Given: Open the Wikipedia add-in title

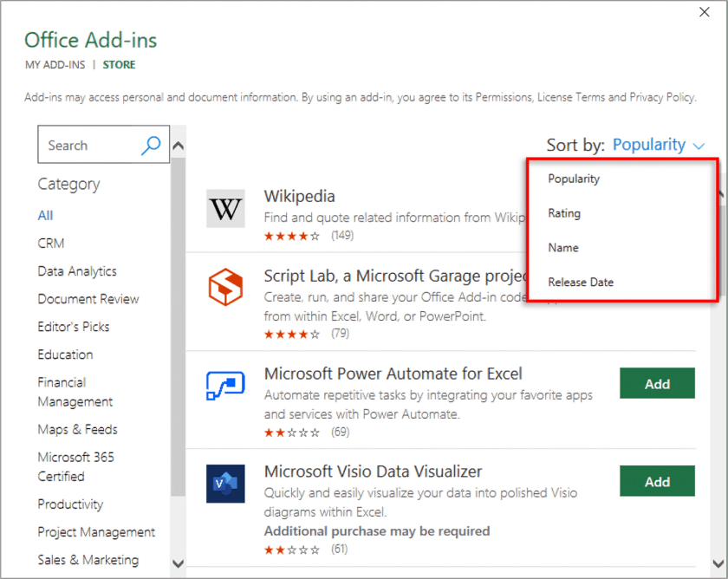Looking at the screenshot, I should coord(300,197).
